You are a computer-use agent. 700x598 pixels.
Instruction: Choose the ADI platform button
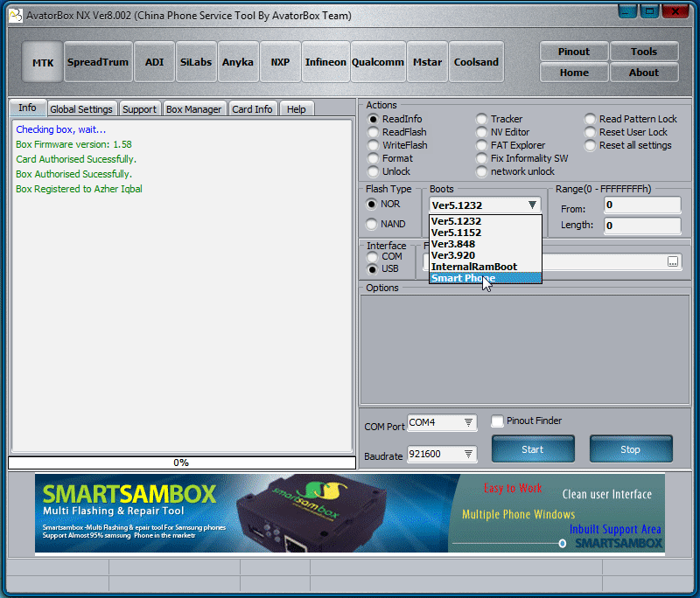tap(155, 62)
